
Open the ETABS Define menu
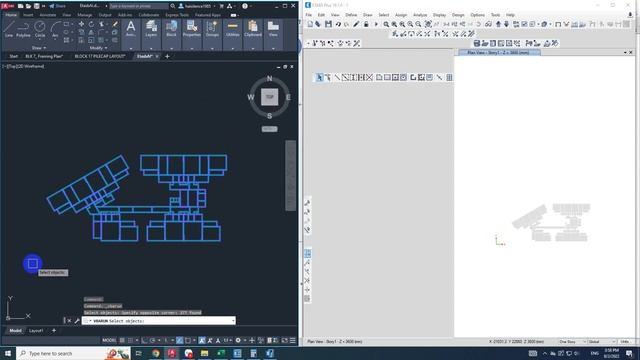point(351,15)
